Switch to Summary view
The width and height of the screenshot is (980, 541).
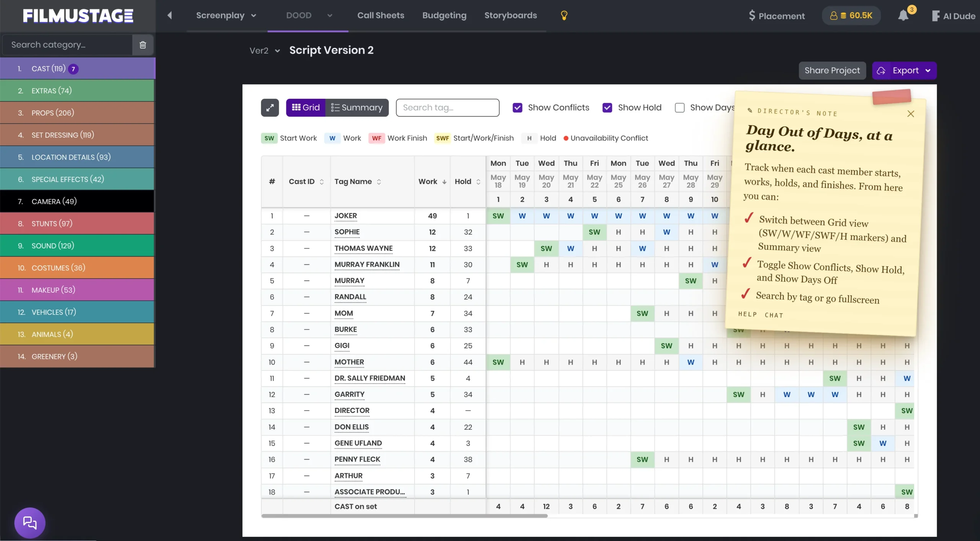(x=357, y=108)
